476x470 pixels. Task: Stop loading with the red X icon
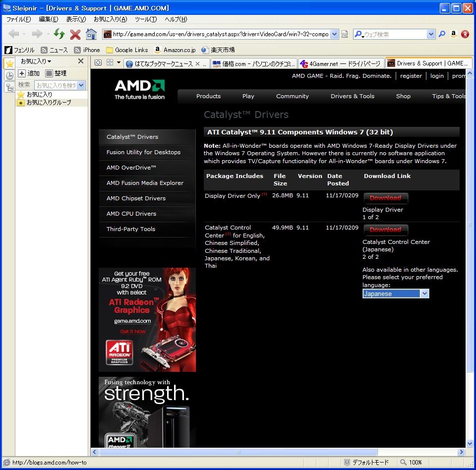[75, 34]
